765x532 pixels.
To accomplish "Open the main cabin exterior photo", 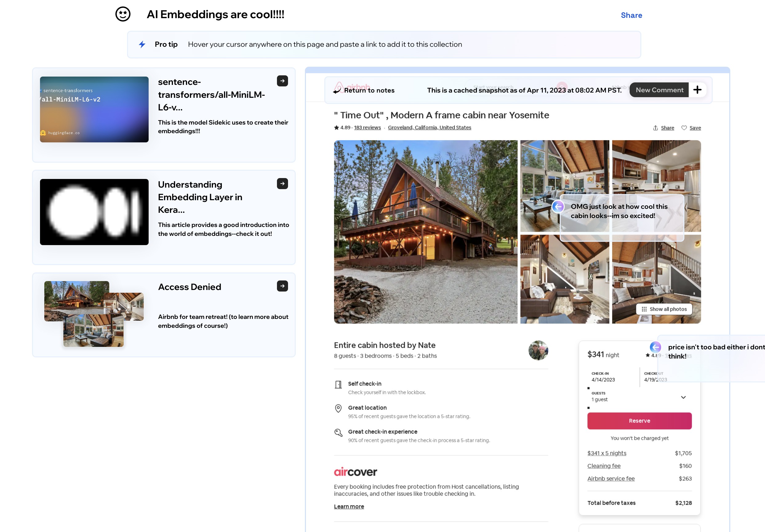I will (426, 232).
